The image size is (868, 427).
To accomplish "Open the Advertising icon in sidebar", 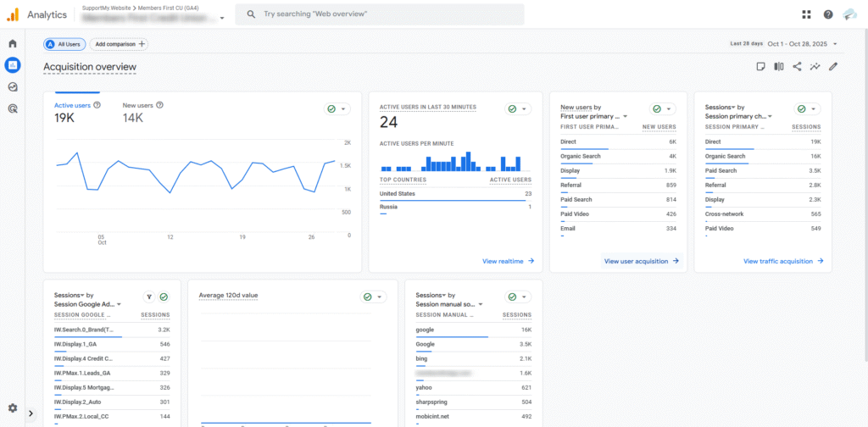I will (x=13, y=108).
